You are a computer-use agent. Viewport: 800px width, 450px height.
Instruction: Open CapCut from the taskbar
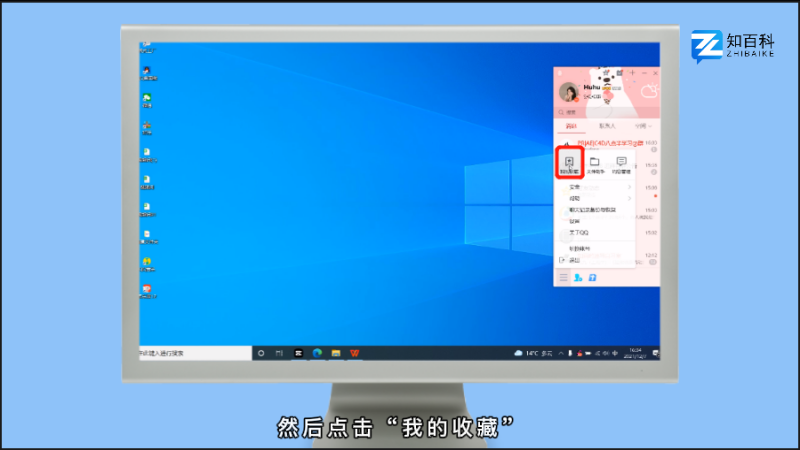pyautogui.click(x=298, y=353)
